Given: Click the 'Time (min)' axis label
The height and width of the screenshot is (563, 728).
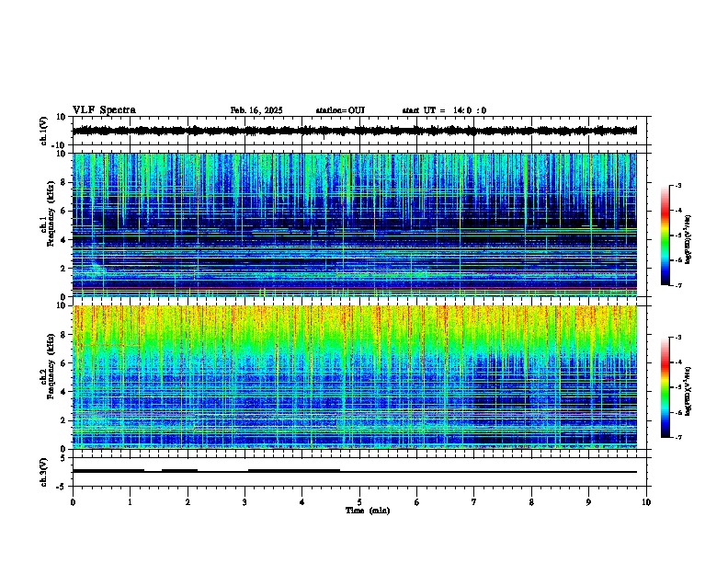Looking at the screenshot, I should [x=368, y=511].
